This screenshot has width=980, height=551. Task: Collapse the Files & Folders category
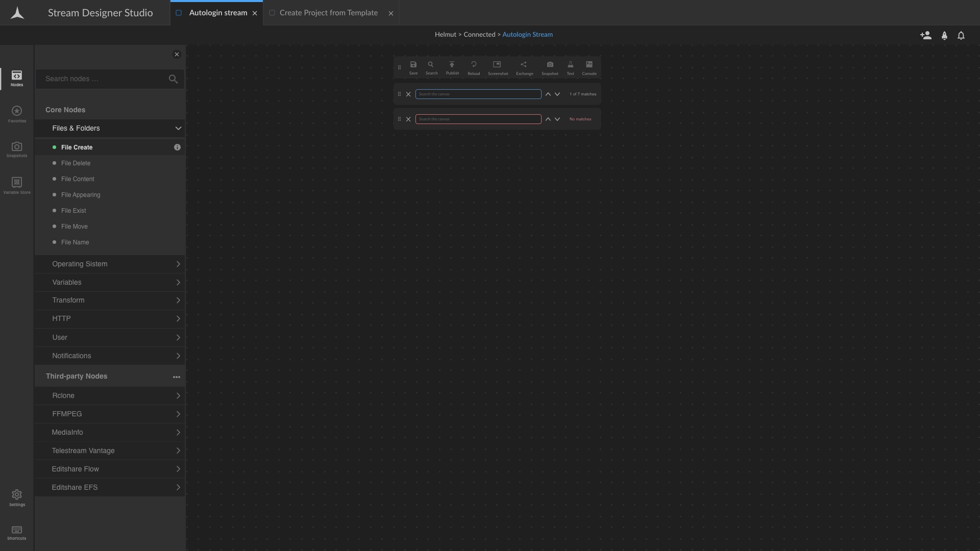pos(178,129)
